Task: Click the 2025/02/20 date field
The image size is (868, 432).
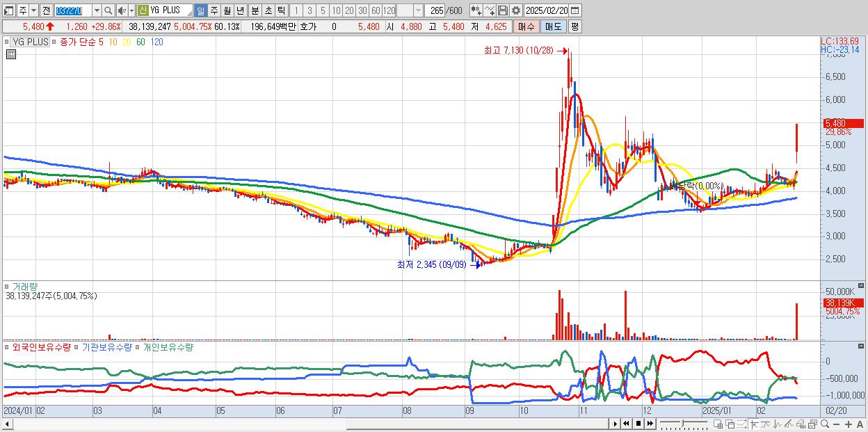Action: pyautogui.click(x=546, y=10)
